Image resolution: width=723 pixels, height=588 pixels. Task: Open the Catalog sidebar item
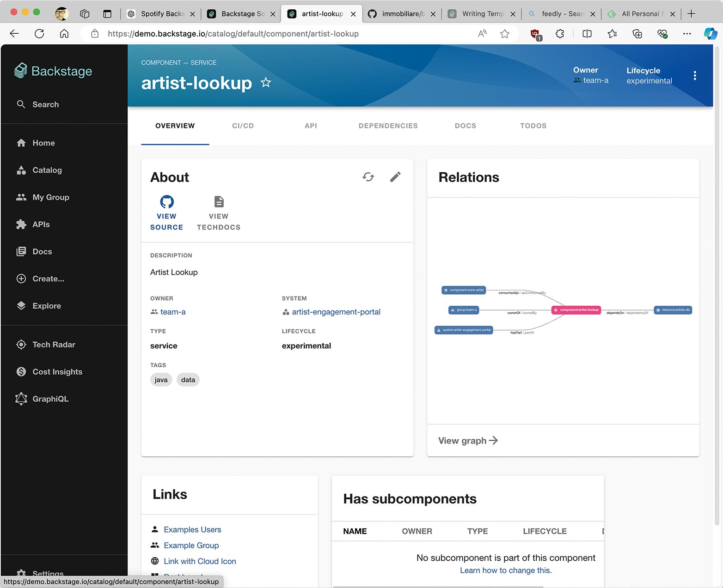point(39,170)
